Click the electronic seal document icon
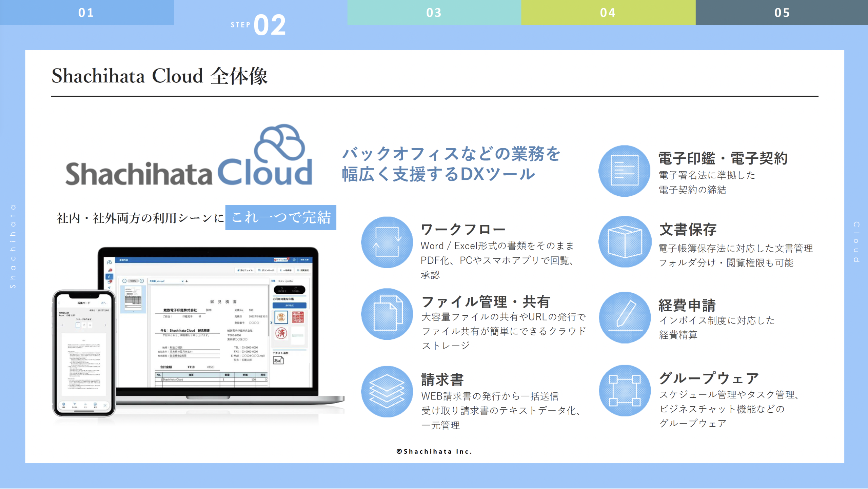The width and height of the screenshot is (868, 489). point(624,171)
